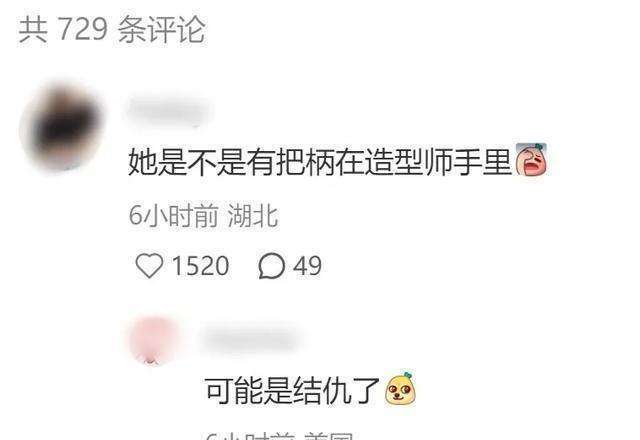Tap 条评论 label in header
The image size is (640, 440).
(162, 29)
